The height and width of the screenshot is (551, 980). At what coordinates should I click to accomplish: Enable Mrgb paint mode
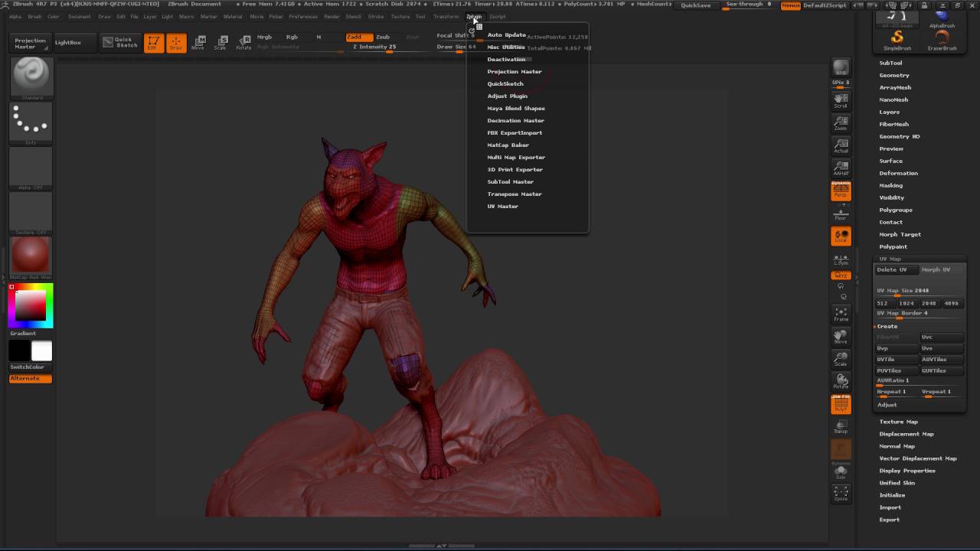pyautogui.click(x=264, y=37)
